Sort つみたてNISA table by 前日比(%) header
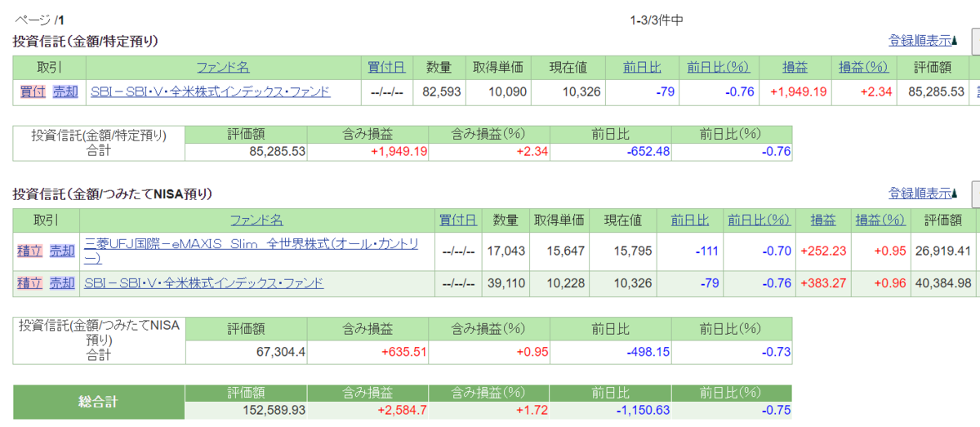Screen dimensions: 980x427 coord(759,220)
